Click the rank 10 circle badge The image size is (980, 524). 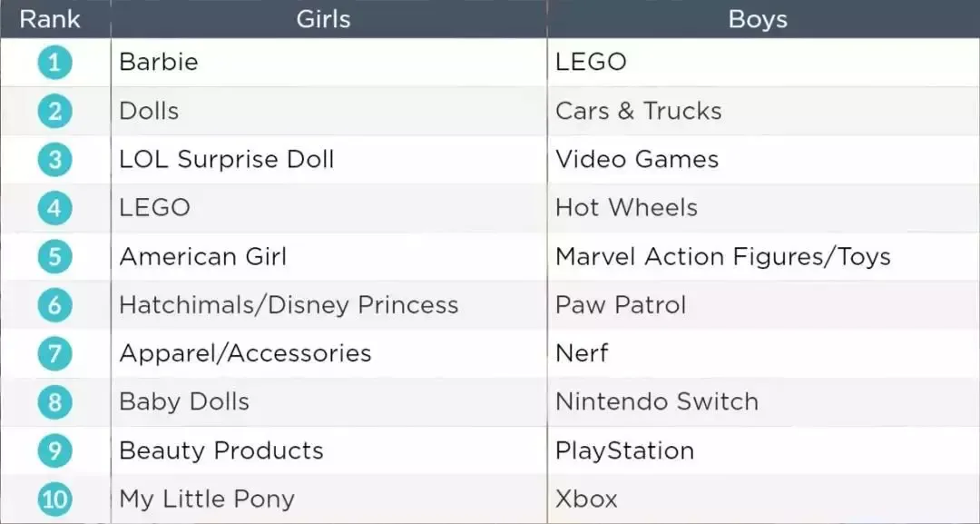coord(54,499)
